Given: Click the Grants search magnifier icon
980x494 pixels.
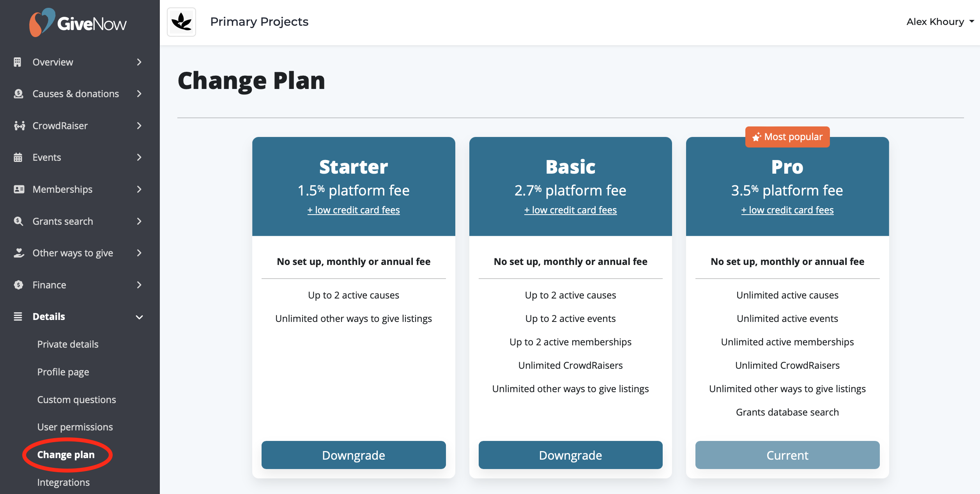Looking at the screenshot, I should click(18, 221).
